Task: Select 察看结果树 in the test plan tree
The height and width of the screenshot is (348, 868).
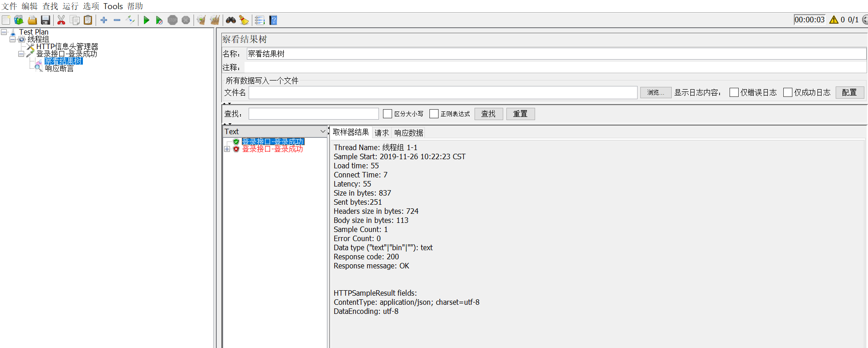Action: [63, 61]
